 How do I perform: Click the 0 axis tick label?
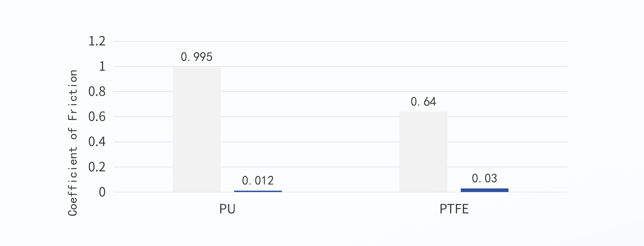click(102, 192)
